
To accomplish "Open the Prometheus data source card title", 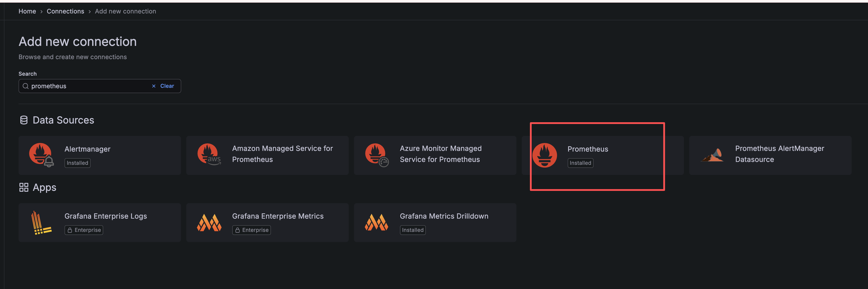I will 587,149.
